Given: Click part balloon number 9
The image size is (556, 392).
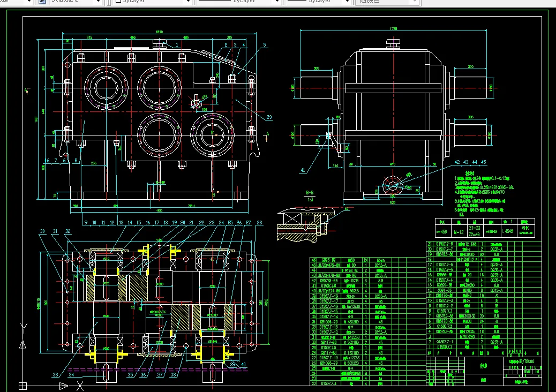Looking at the screenshot, I should coord(86,223).
